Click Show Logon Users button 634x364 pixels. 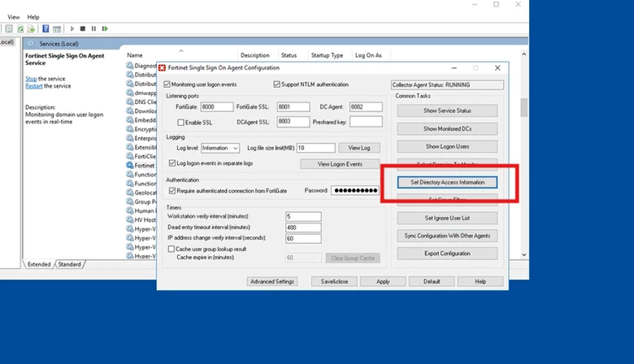coord(447,146)
